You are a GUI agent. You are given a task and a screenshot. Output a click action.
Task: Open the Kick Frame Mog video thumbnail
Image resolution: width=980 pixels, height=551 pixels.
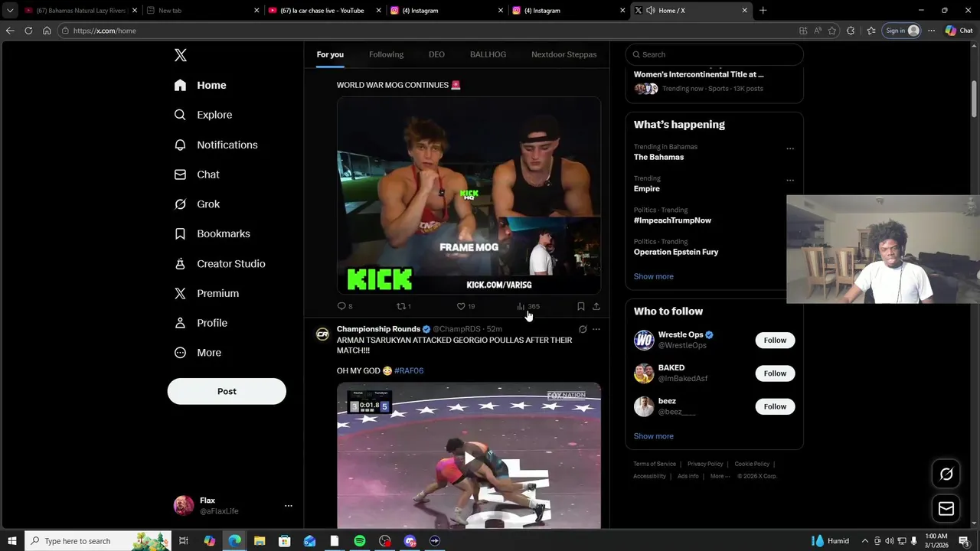[x=469, y=195]
